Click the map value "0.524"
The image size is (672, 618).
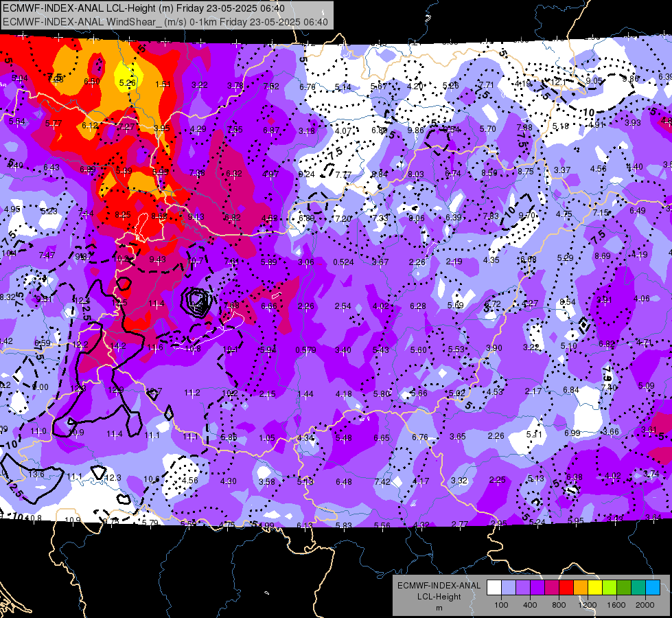click(x=343, y=262)
